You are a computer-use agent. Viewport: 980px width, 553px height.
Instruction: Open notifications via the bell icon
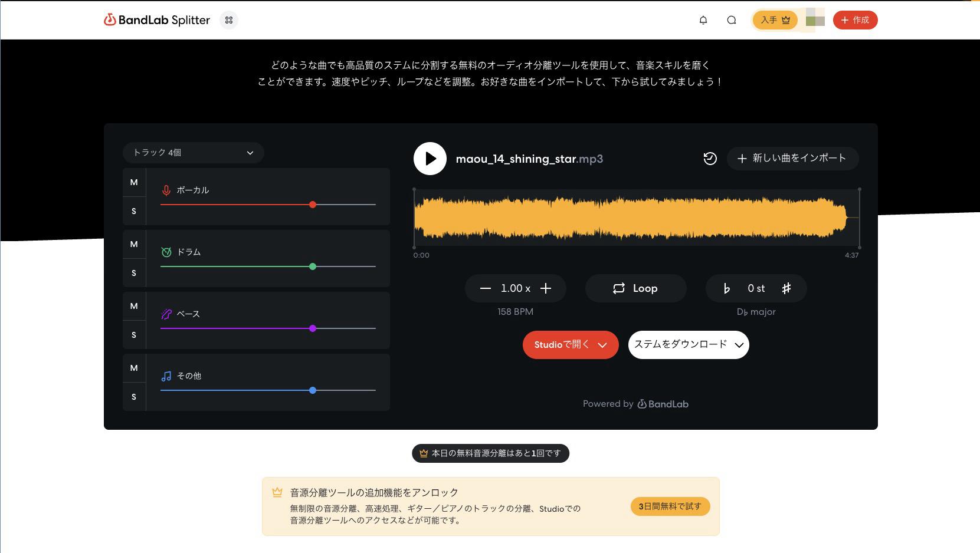[x=703, y=19]
